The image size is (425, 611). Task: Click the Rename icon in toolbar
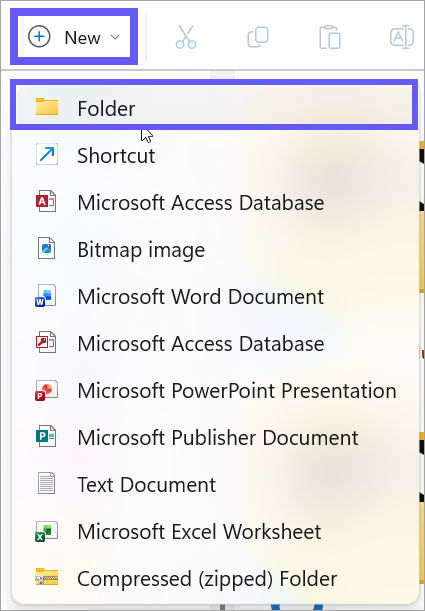click(x=402, y=37)
